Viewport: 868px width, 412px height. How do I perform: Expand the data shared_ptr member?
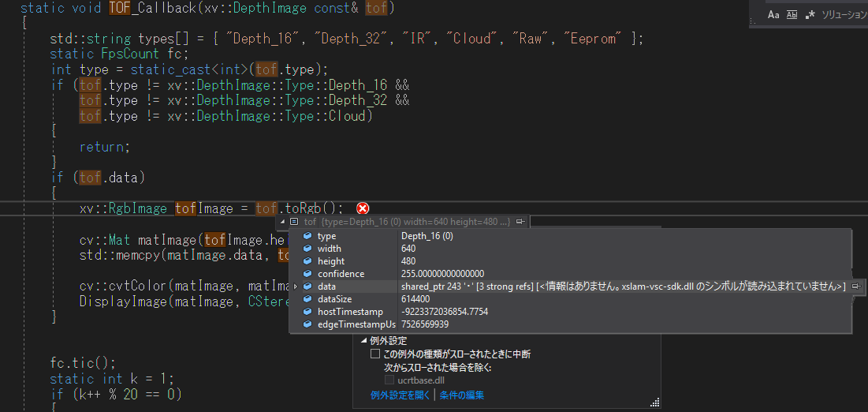(x=296, y=287)
